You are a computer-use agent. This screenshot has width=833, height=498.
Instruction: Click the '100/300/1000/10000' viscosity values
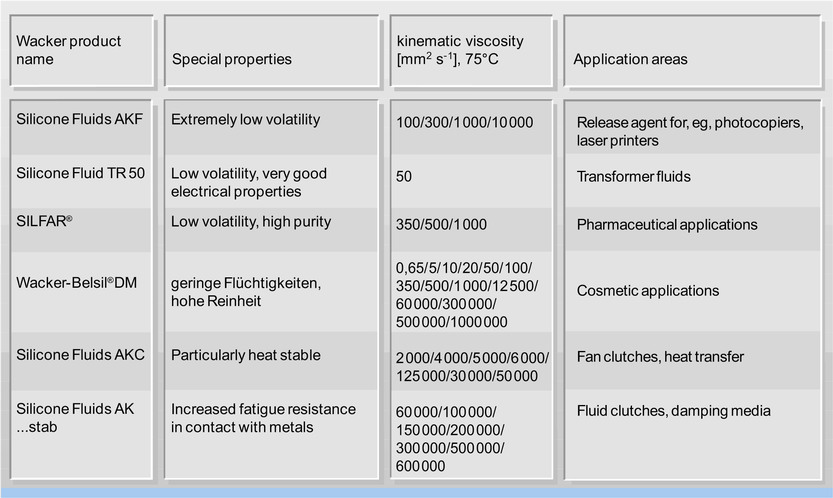(x=464, y=122)
